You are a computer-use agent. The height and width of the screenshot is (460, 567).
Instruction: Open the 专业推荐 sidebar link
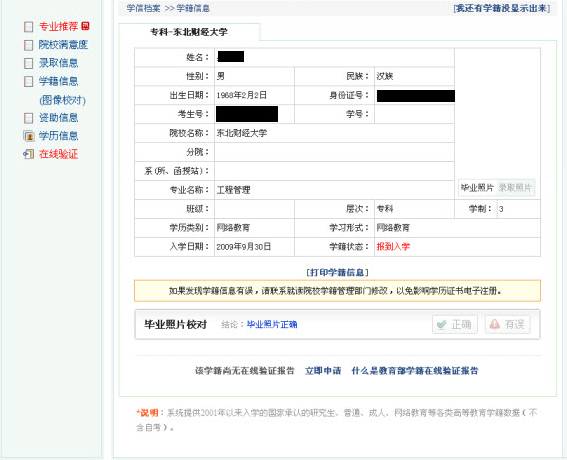[59, 26]
